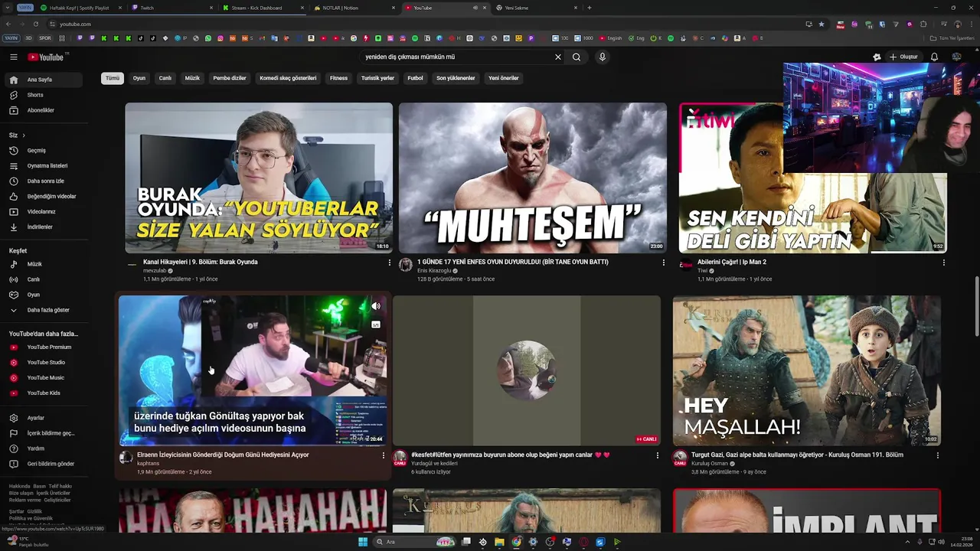The height and width of the screenshot is (551, 980).
Task: Open more options for #kesfet live video
Action: click(x=658, y=455)
